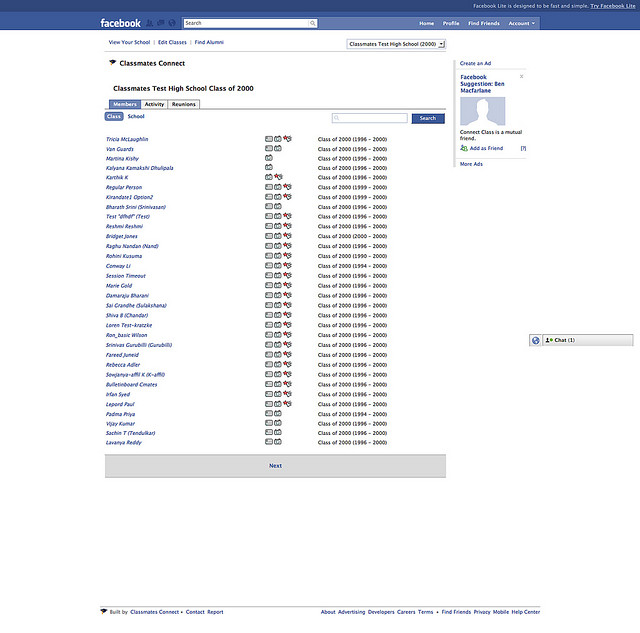Click the magnifier icon in top search box
The image size is (640, 633).
click(x=313, y=23)
